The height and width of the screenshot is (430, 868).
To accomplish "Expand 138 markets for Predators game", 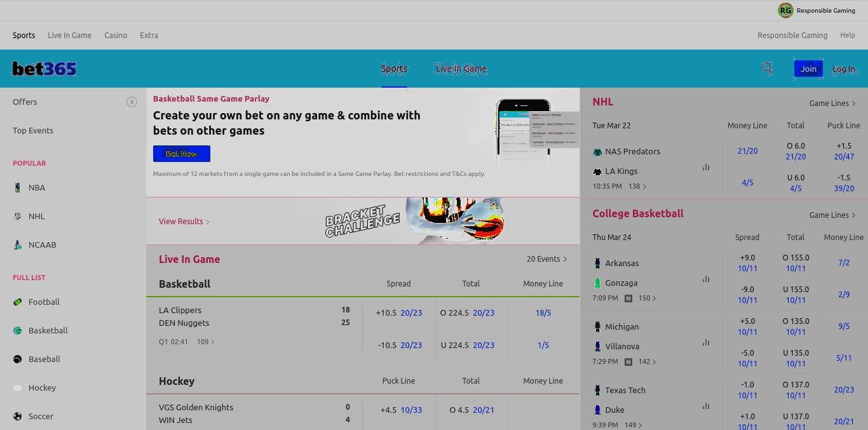I will point(637,186).
